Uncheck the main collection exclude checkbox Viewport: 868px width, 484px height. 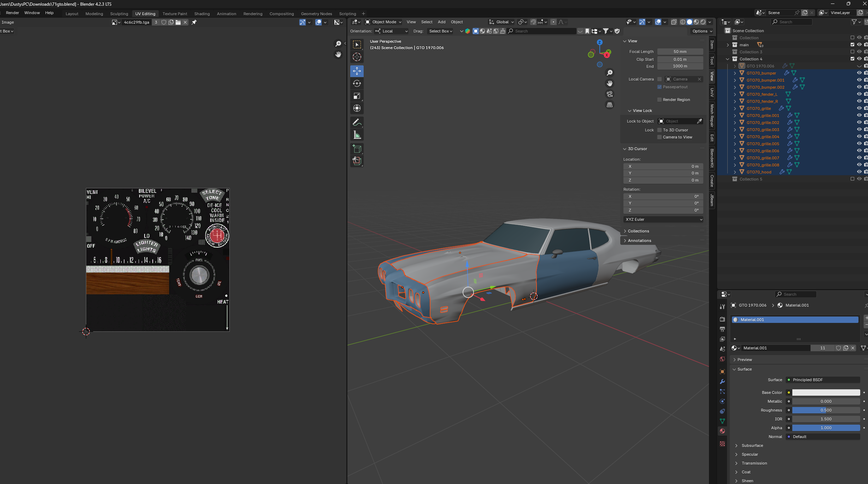852,45
